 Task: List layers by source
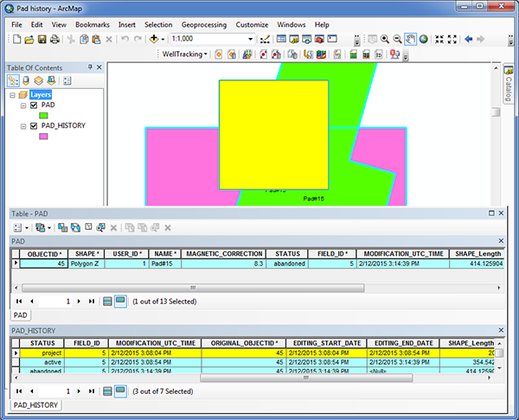(x=26, y=80)
